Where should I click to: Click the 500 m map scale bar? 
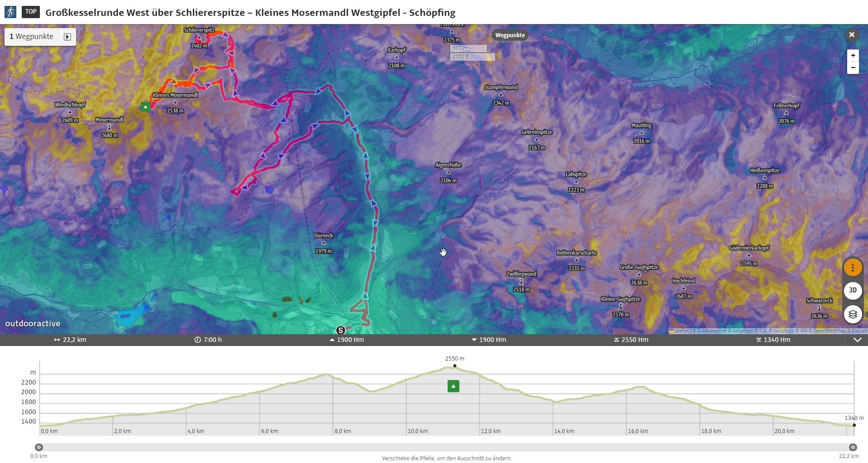[x=468, y=48]
